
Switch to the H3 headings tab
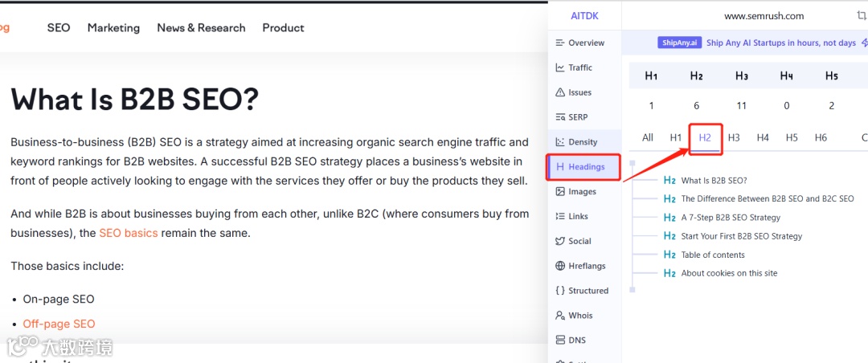coord(734,137)
